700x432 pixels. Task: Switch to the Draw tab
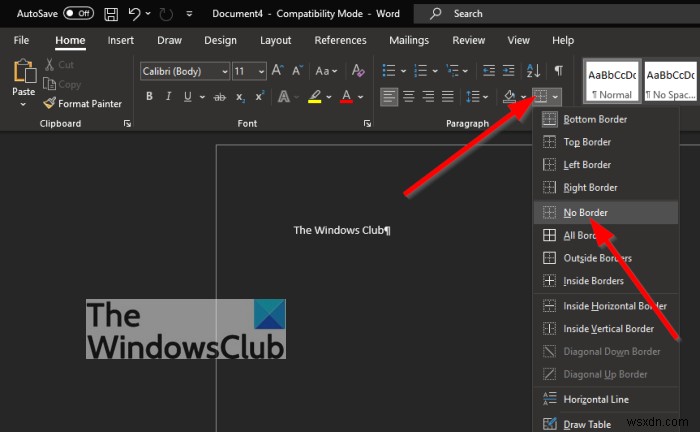tap(169, 40)
